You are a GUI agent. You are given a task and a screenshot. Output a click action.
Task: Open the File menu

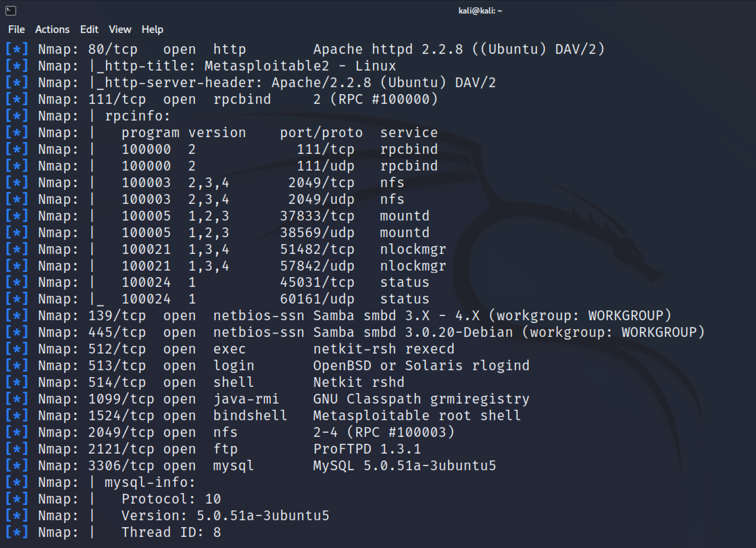[x=16, y=30]
